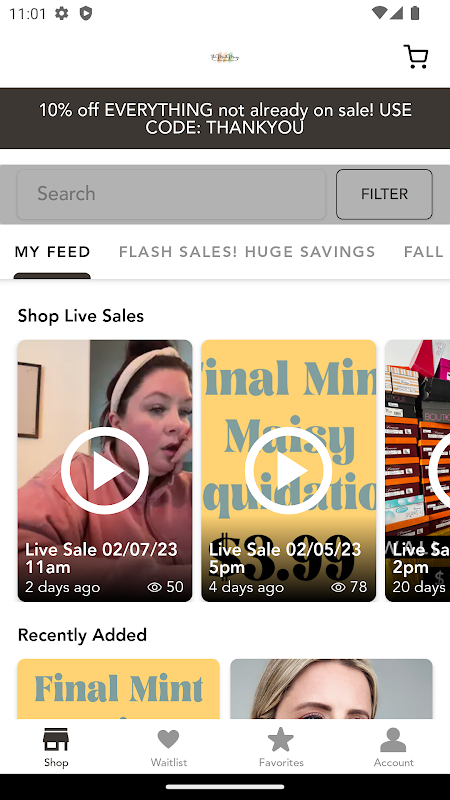450x800 pixels.
Task: Play the Live Sale 02/07/23 video
Action: point(105,470)
